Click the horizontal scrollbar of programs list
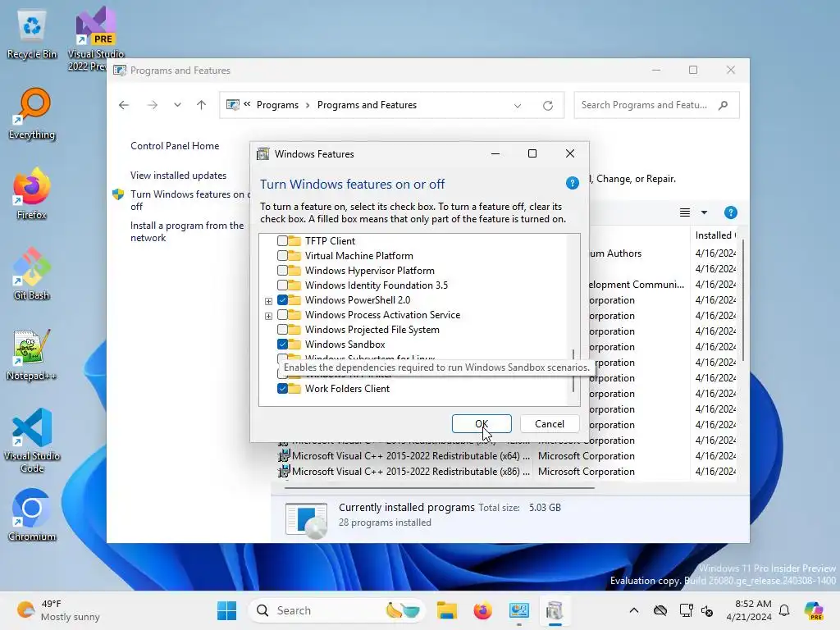840x630 pixels. pos(440,488)
